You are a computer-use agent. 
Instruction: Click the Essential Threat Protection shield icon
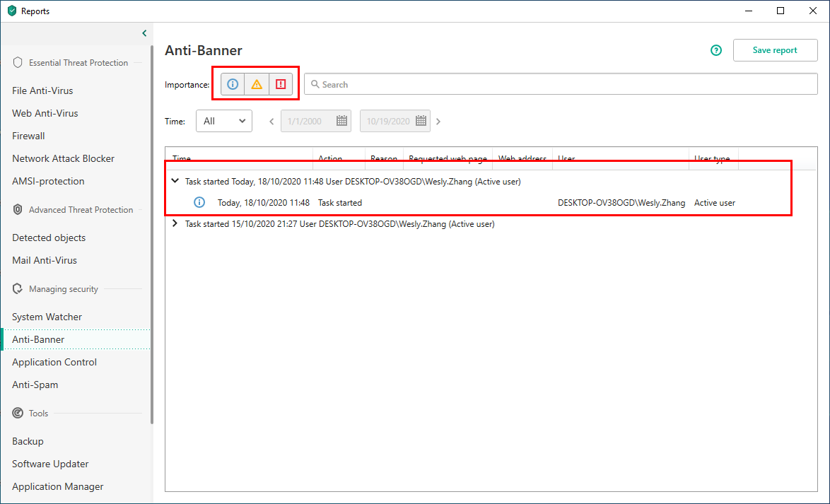click(x=18, y=62)
